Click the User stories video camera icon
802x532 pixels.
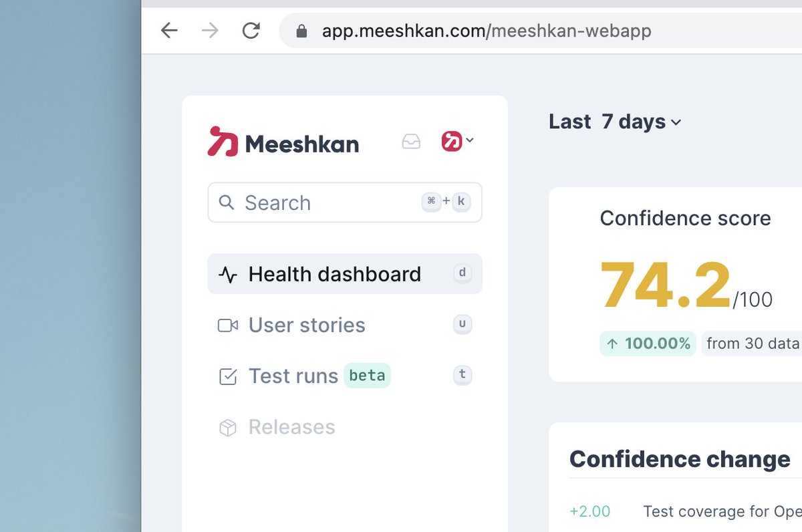(x=228, y=325)
